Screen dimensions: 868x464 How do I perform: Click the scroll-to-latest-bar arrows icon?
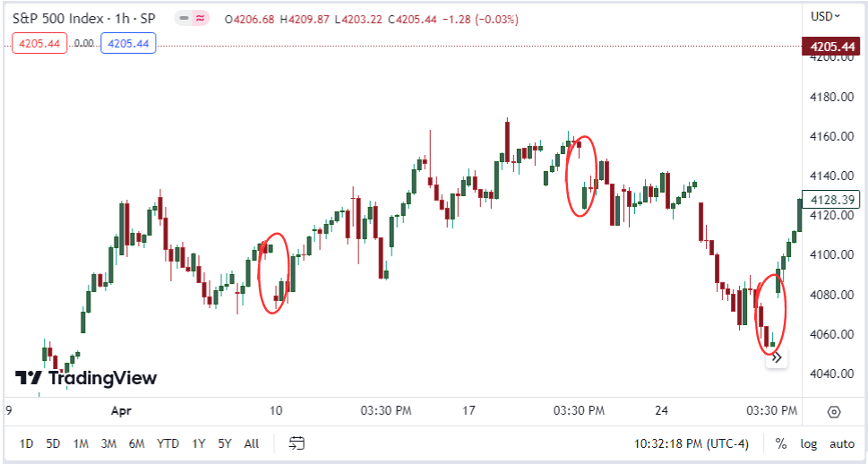coord(777,357)
